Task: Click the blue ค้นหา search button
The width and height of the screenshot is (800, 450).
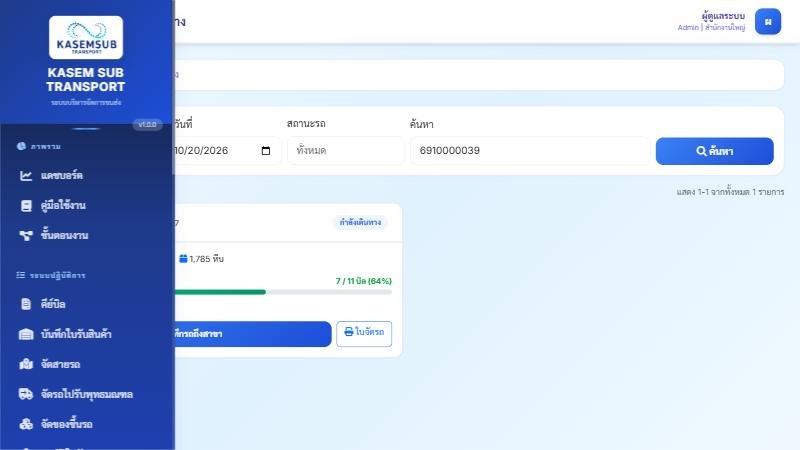Action: (714, 151)
